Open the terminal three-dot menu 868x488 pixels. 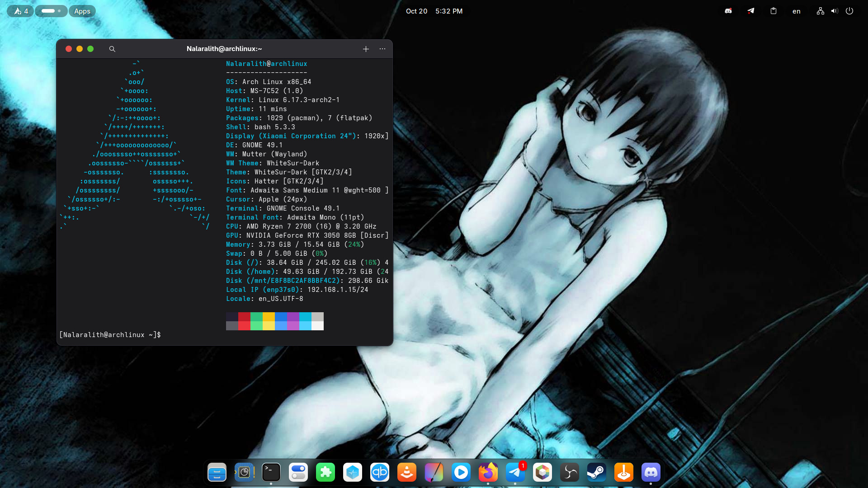click(x=382, y=49)
